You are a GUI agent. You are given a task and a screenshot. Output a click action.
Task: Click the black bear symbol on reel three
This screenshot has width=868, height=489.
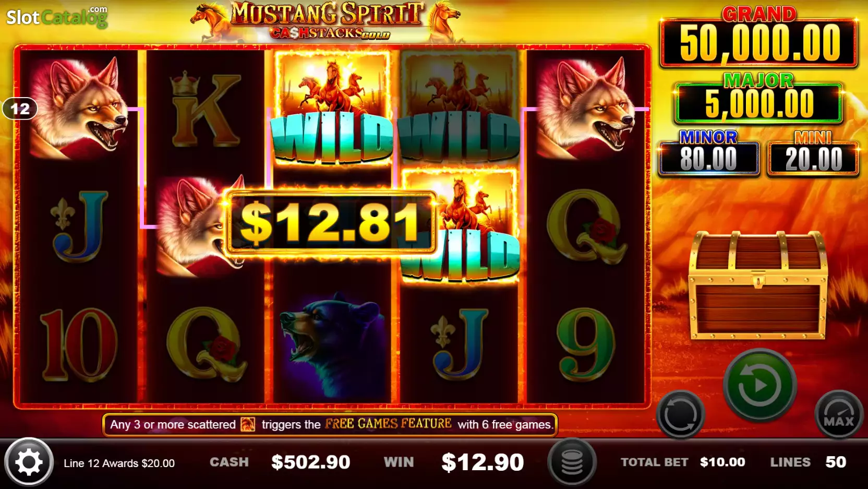pyautogui.click(x=332, y=344)
